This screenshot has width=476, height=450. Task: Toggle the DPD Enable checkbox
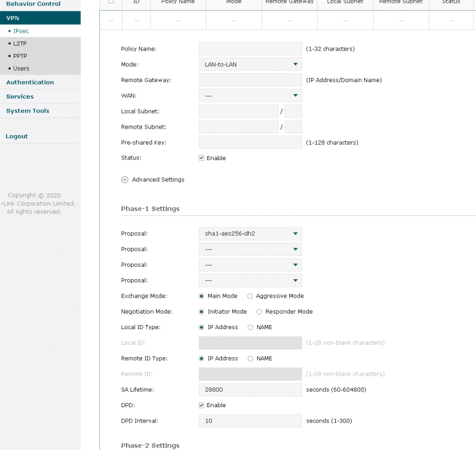(201, 405)
